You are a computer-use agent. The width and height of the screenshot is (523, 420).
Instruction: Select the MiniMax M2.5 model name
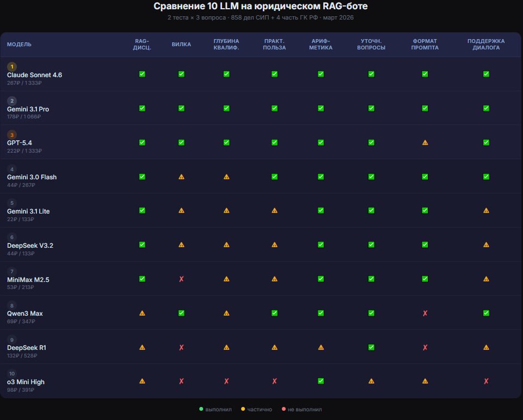pos(28,280)
